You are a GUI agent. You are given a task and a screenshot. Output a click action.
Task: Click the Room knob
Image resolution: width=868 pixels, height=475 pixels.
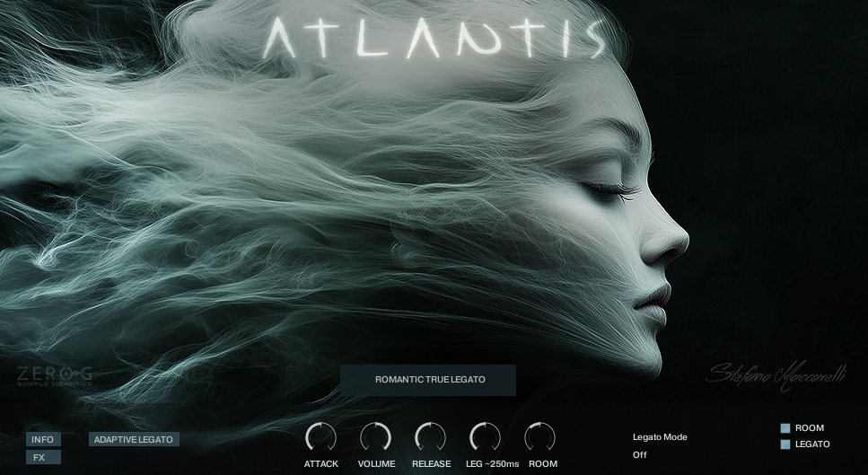(540, 437)
